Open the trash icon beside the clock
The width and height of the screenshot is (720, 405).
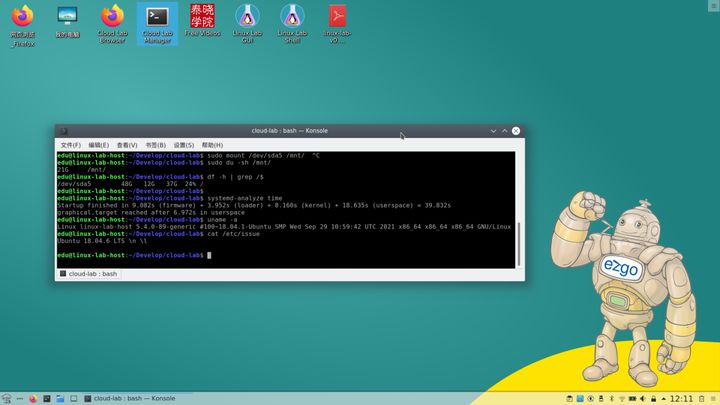(702, 399)
